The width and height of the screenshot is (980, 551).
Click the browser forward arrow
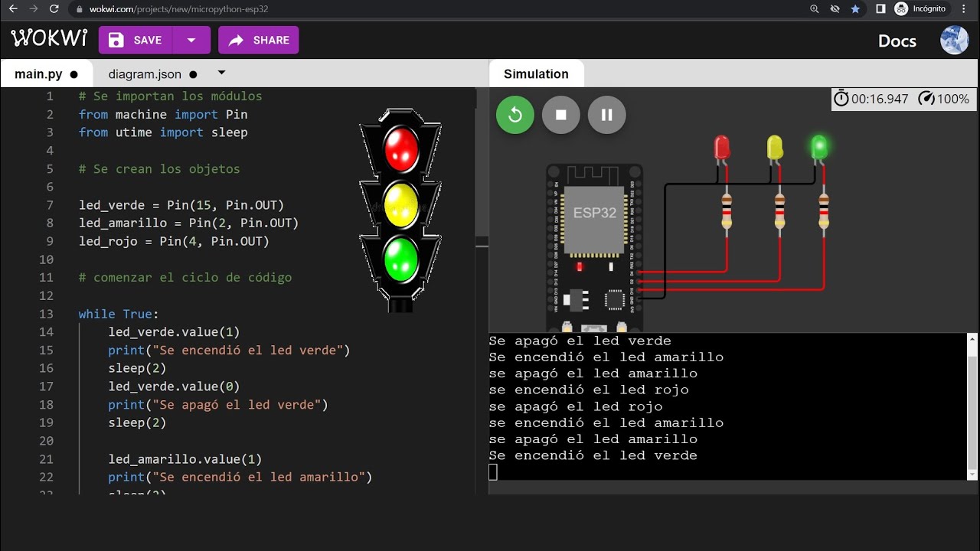coord(33,9)
